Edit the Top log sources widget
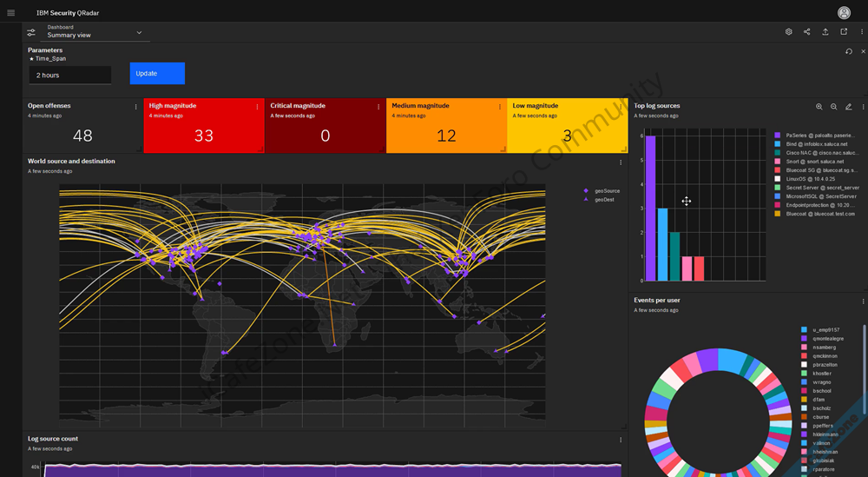868x477 pixels. click(x=849, y=107)
